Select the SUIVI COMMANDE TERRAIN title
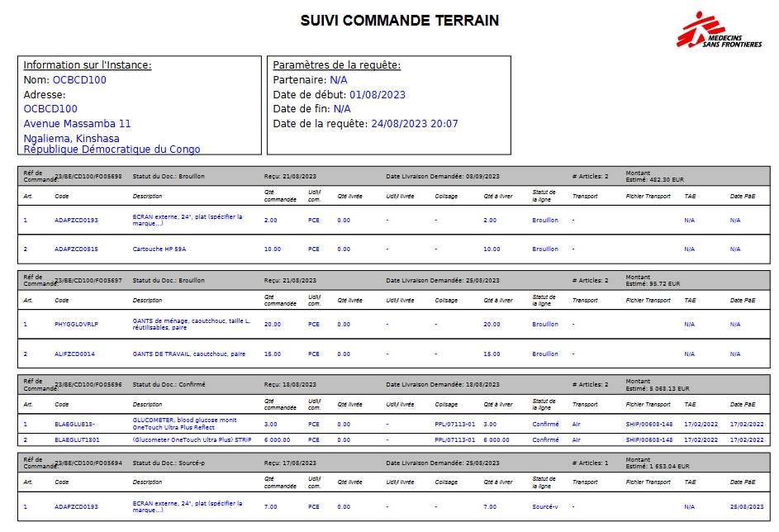 (x=399, y=21)
